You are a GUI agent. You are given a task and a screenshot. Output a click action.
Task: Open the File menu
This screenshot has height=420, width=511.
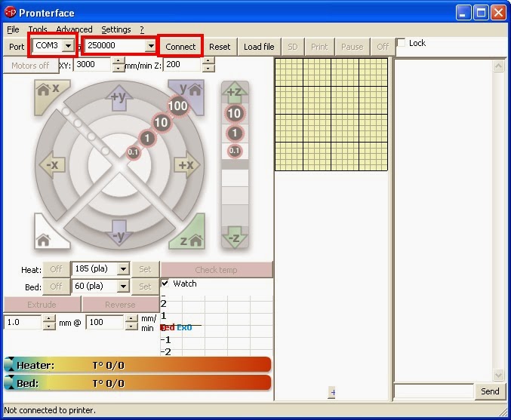click(13, 29)
